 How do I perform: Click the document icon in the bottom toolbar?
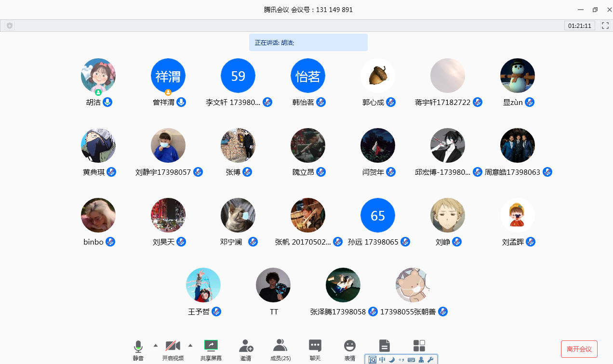point(384,345)
